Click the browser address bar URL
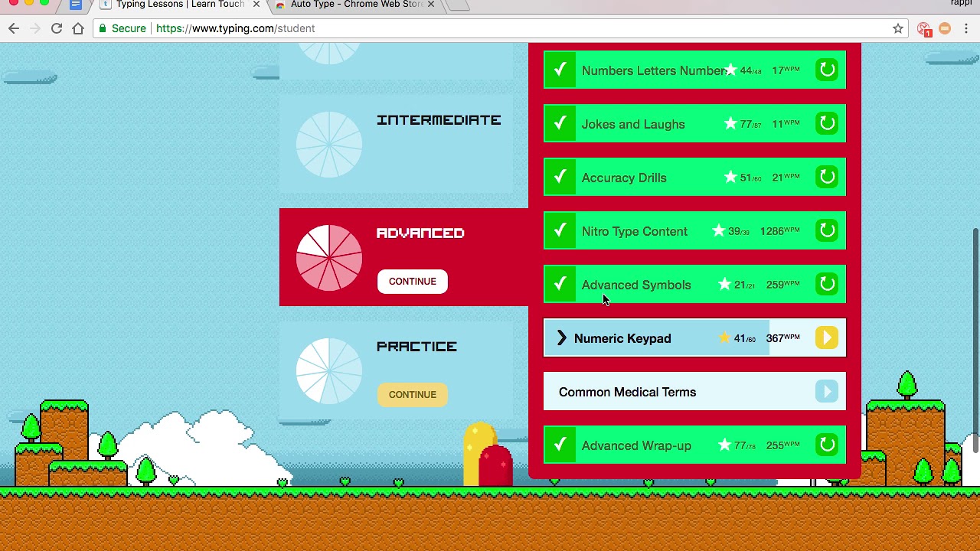This screenshot has width=980, height=551. 235,28
